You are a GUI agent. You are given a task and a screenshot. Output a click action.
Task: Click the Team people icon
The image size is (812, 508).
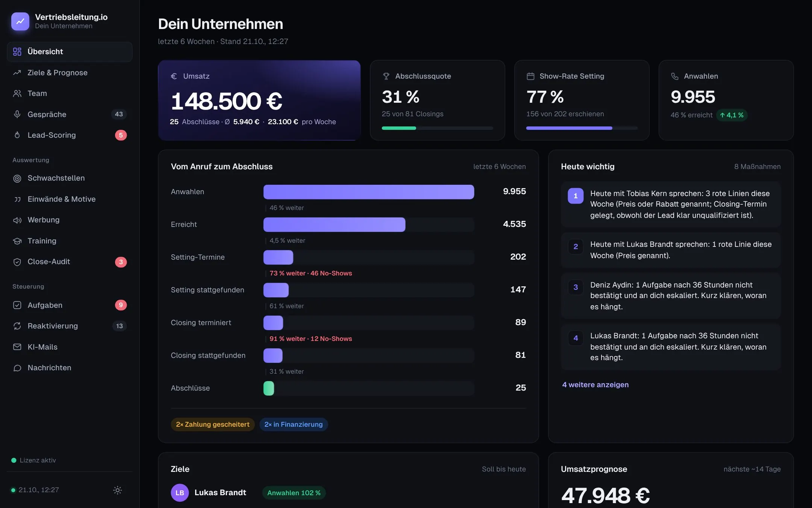(x=17, y=93)
